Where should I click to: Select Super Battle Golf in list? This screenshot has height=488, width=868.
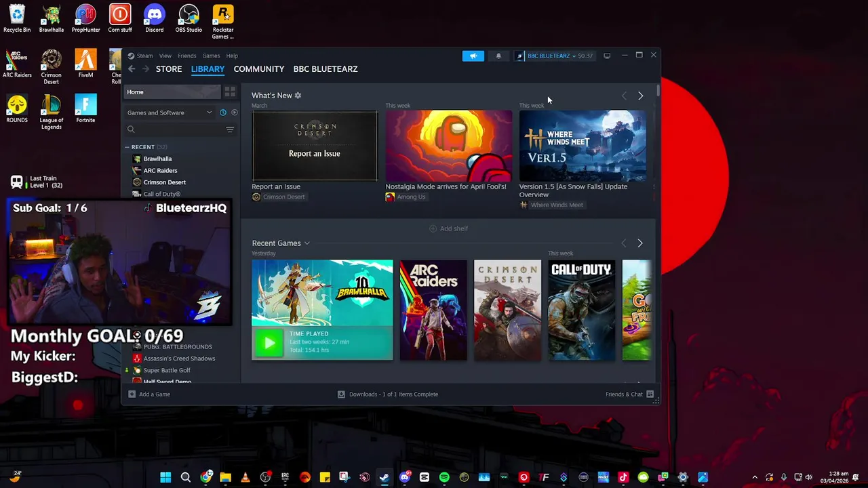click(x=167, y=370)
